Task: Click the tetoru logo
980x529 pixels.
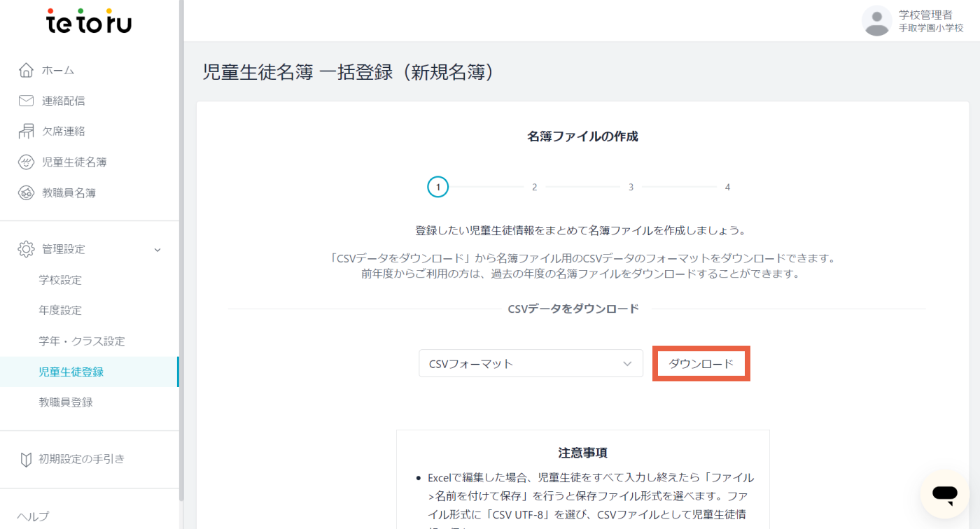Action: (89, 21)
